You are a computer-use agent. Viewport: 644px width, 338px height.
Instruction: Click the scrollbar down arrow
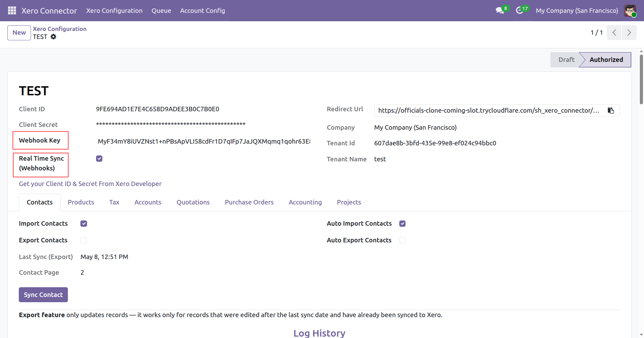(x=641, y=335)
